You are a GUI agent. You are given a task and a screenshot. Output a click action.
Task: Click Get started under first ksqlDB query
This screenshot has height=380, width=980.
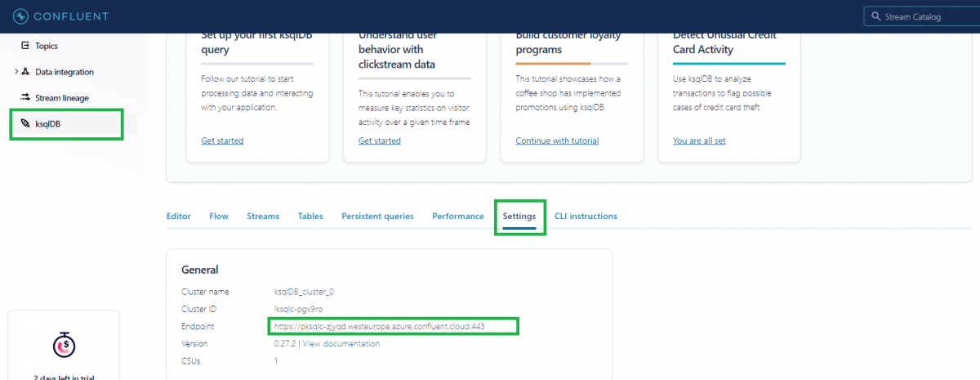pos(222,141)
